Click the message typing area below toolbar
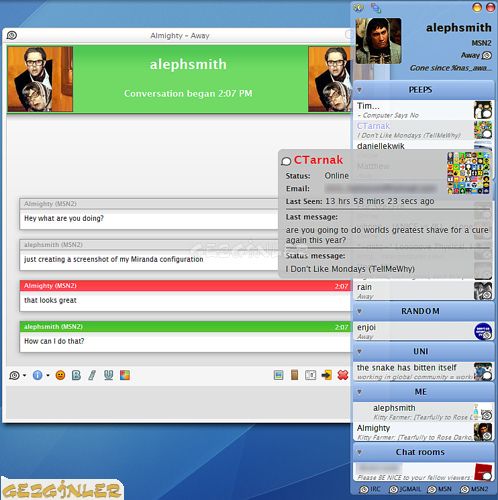 point(178,402)
